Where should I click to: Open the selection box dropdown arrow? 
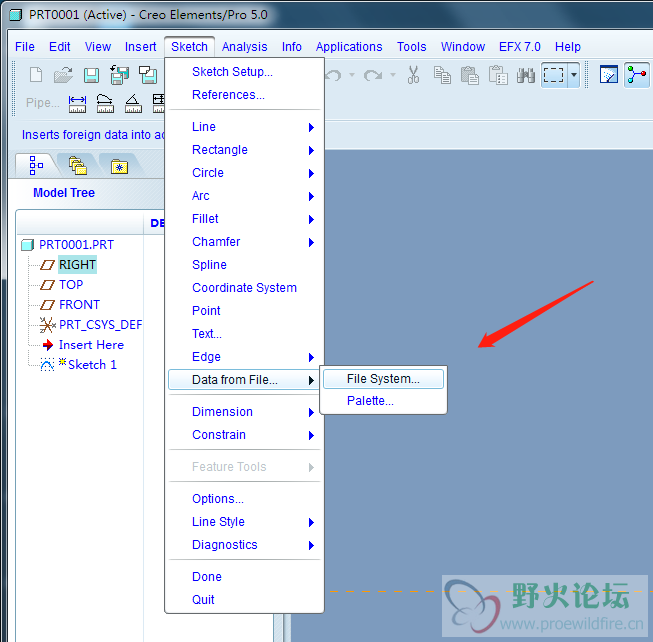coord(574,75)
